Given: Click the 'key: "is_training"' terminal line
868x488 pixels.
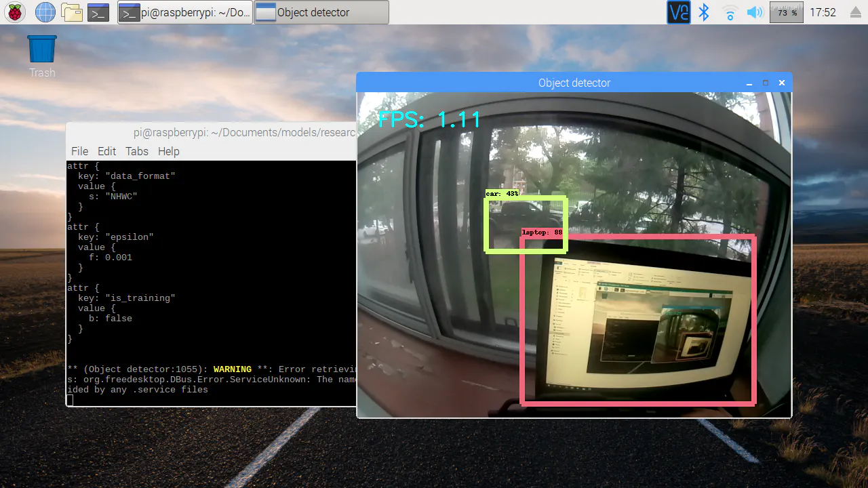Looking at the screenshot, I should [x=126, y=298].
